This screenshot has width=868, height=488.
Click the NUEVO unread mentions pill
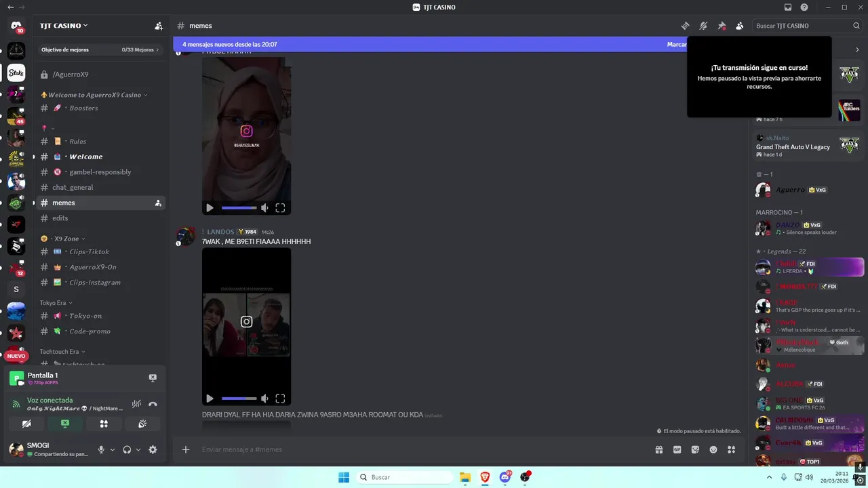coord(16,356)
